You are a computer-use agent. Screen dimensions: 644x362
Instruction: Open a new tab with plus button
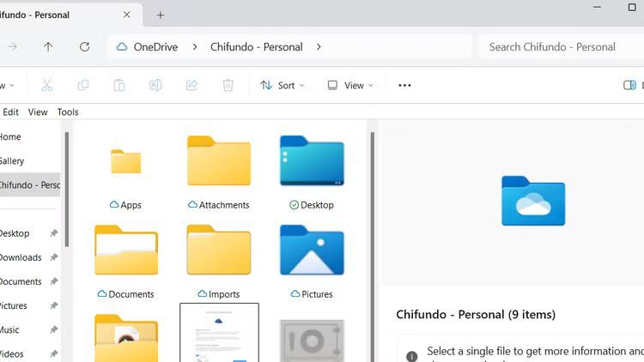(x=160, y=15)
